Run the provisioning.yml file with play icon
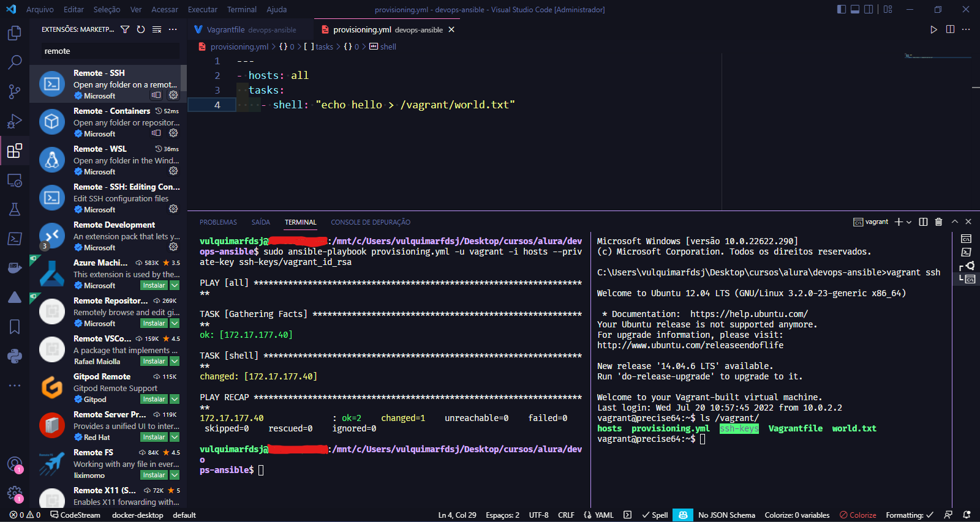Viewport: 980px width, 522px height. click(933, 29)
